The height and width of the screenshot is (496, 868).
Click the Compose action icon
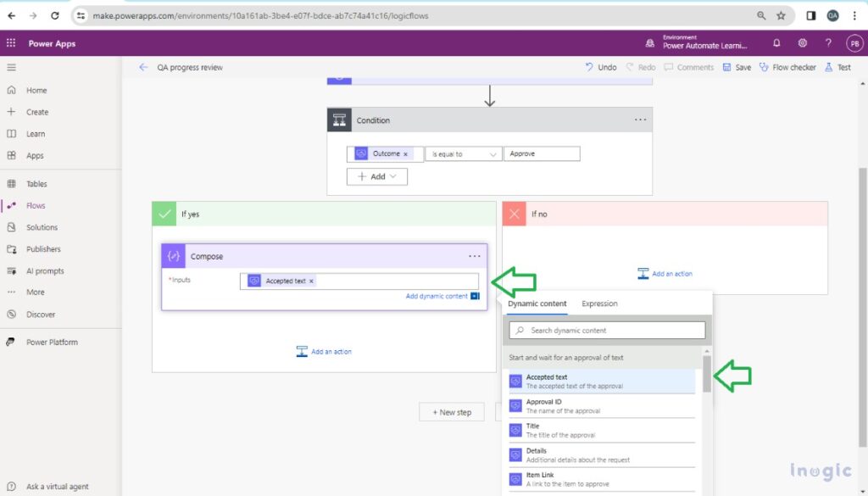174,256
